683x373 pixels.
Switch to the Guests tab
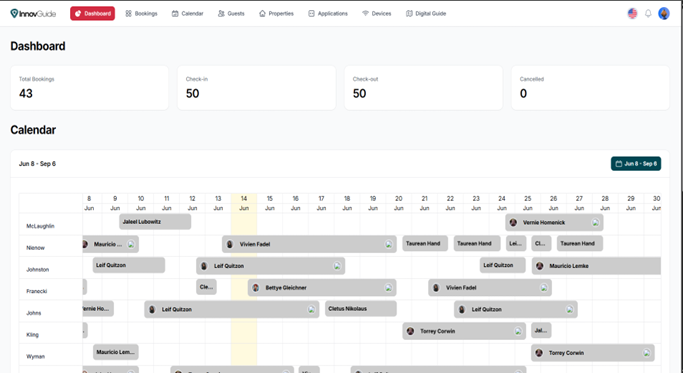[x=231, y=14]
